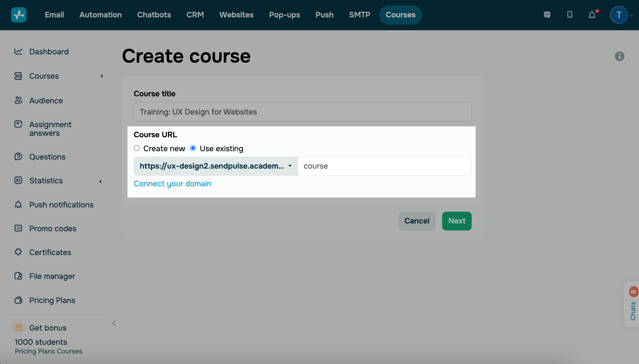Expand the Statistics sidebar submenu arrow
Image resolution: width=639 pixels, height=364 pixels.
pyautogui.click(x=100, y=181)
